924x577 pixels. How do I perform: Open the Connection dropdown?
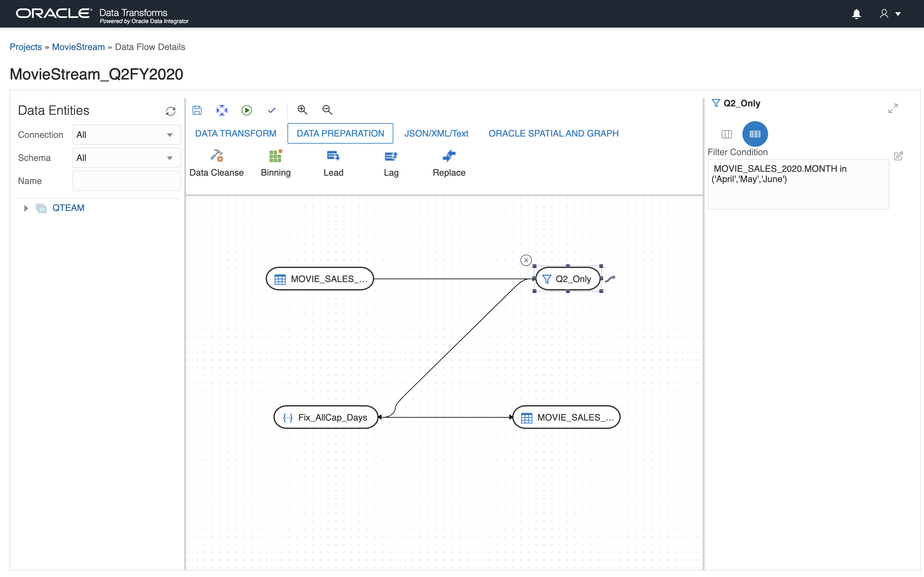126,135
